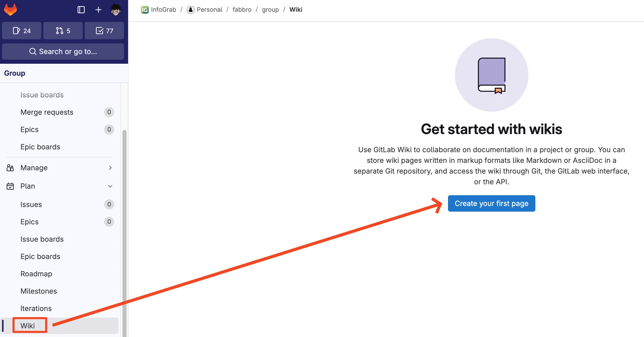The width and height of the screenshot is (644, 337).
Task: Go to fabbro breadcrumb link
Action: (242, 10)
